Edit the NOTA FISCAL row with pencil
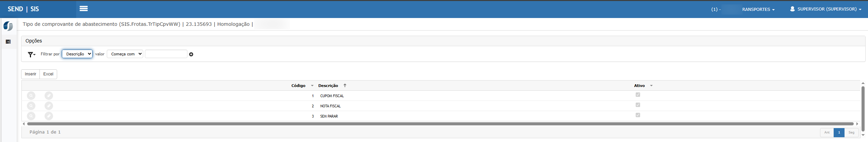868x142 pixels. (49, 106)
